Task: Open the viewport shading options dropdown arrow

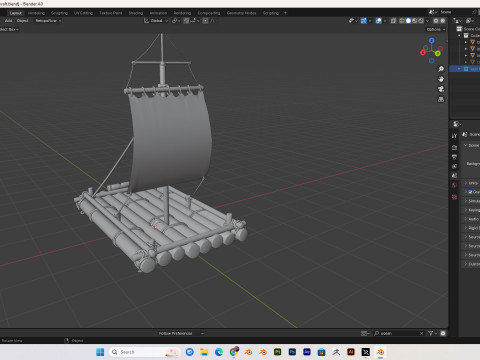Action: pyautogui.click(x=427, y=21)
